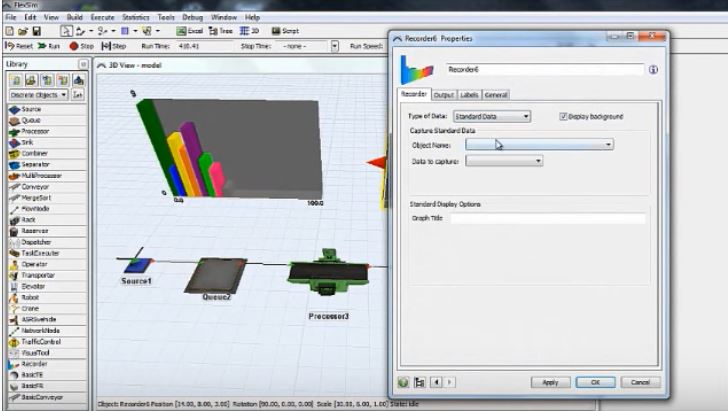Open the Type of Data dropdown
Image resolution: width=728 pixels, height=411 pixels.
492,117
